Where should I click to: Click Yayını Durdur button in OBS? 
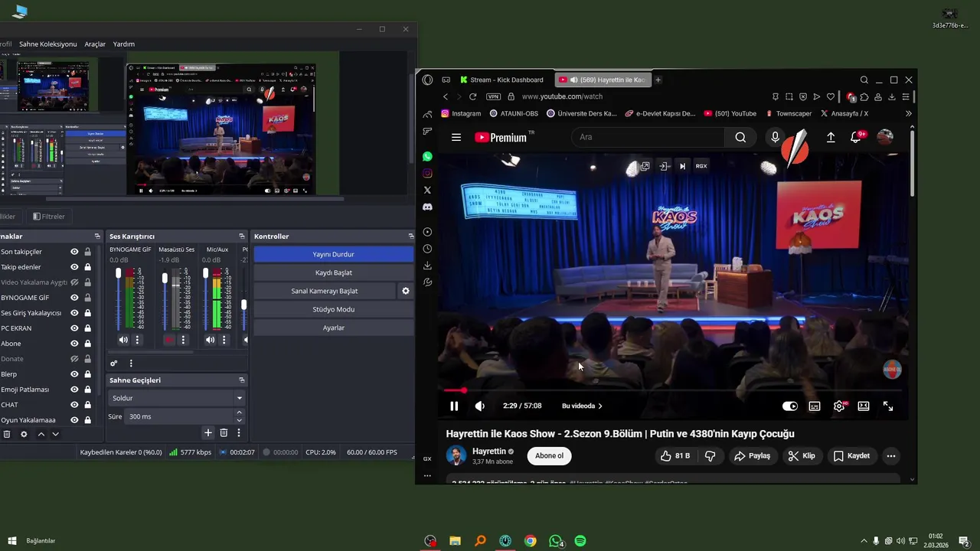pos(333,254)
